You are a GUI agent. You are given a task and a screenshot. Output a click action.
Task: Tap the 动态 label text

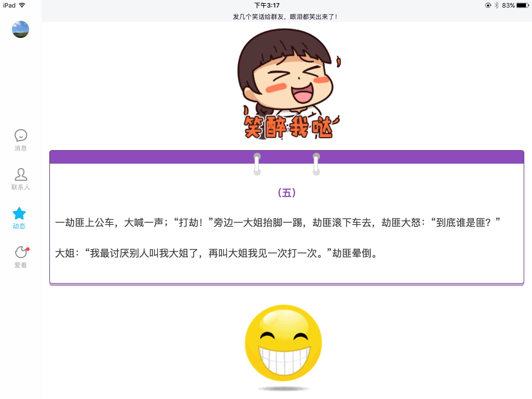pos(19,226)
